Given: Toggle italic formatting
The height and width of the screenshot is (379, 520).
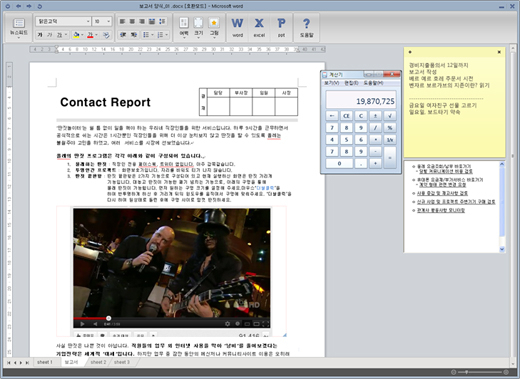Looking at the screenshot, I should [x=49, y=35].
